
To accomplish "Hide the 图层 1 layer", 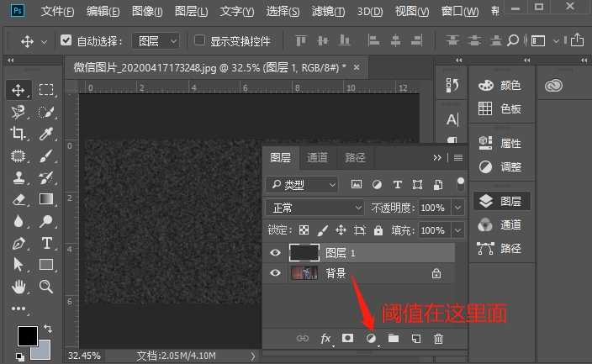I will [275, 252].
